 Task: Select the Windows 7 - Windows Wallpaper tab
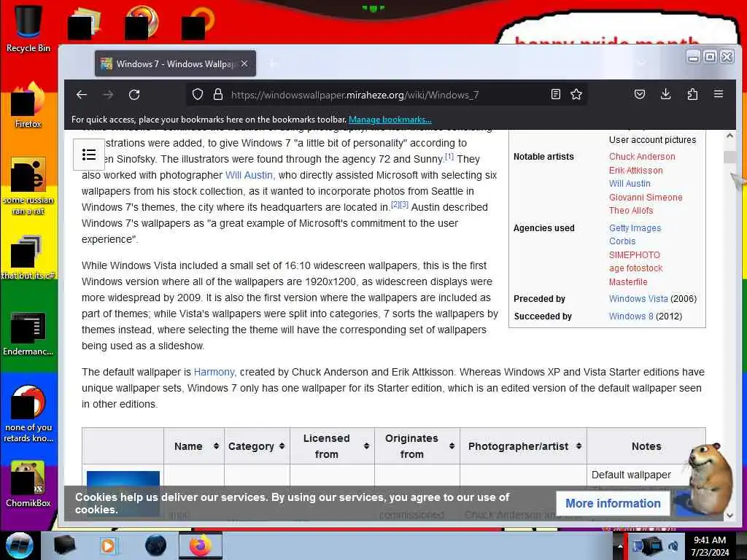[x=175, y=63]
